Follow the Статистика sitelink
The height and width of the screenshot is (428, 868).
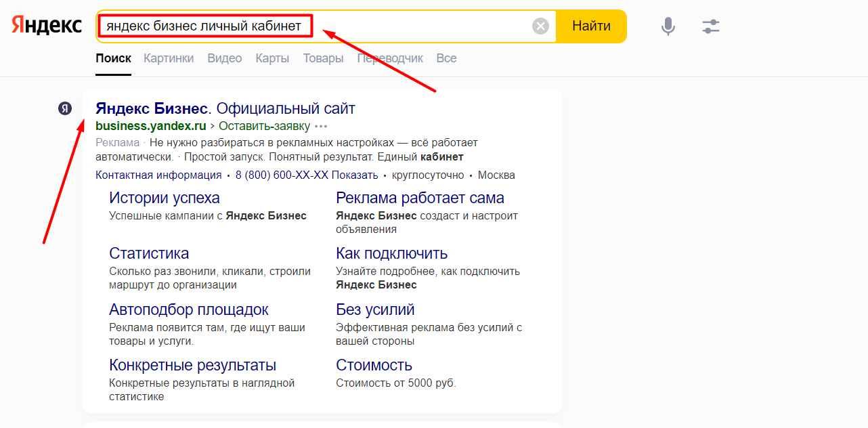pos(149,253)
